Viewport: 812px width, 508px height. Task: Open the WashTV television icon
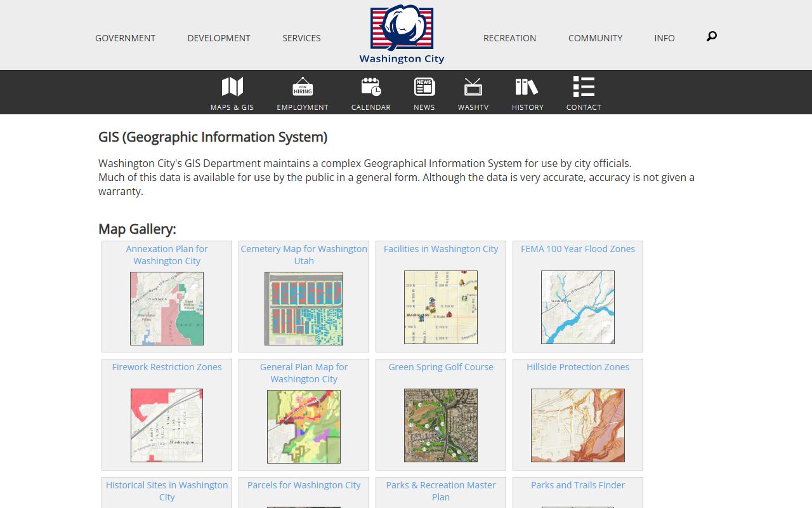(473, 87)
